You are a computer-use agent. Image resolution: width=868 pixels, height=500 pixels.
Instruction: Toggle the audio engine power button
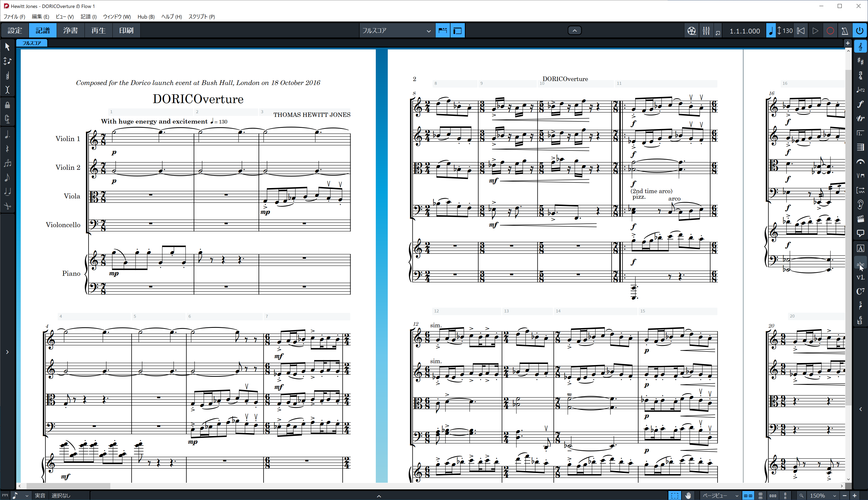[x=859, y=31]
